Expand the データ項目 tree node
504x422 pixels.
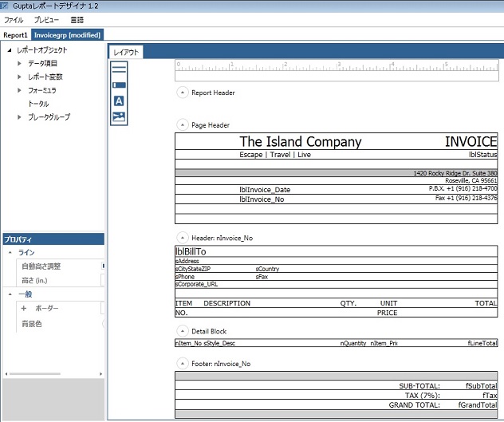pos(19,63)
